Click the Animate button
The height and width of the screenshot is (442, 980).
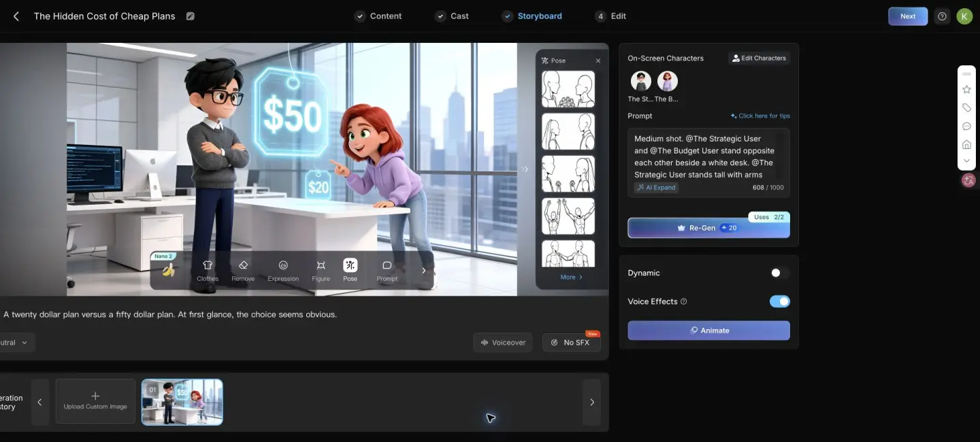pyautogui.click(x=708, y=330)
